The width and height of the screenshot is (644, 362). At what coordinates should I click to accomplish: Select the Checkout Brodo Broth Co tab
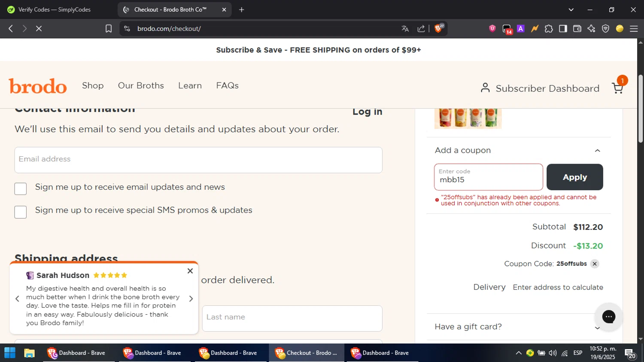[170, 9]
